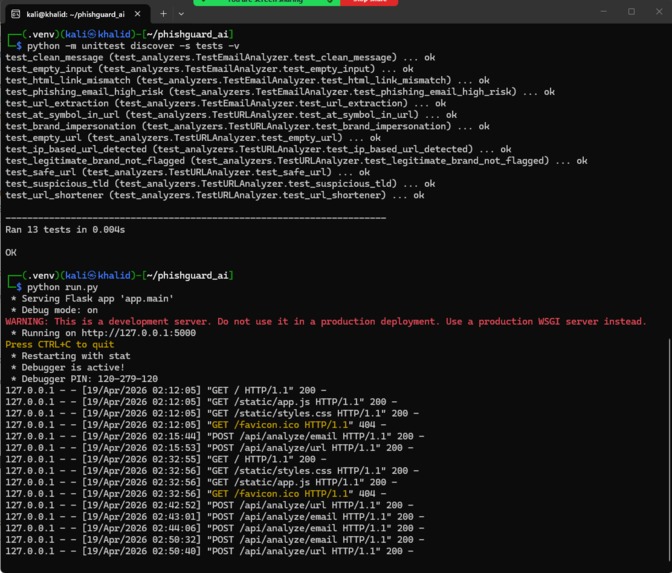Click the 'Debug mode: on' line
The image size is (672, 573).
click(54, 310)
